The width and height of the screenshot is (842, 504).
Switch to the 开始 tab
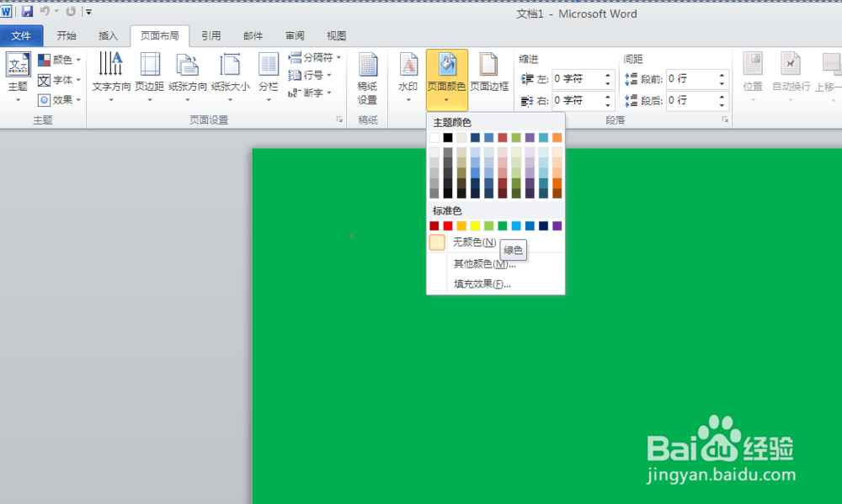67,36
